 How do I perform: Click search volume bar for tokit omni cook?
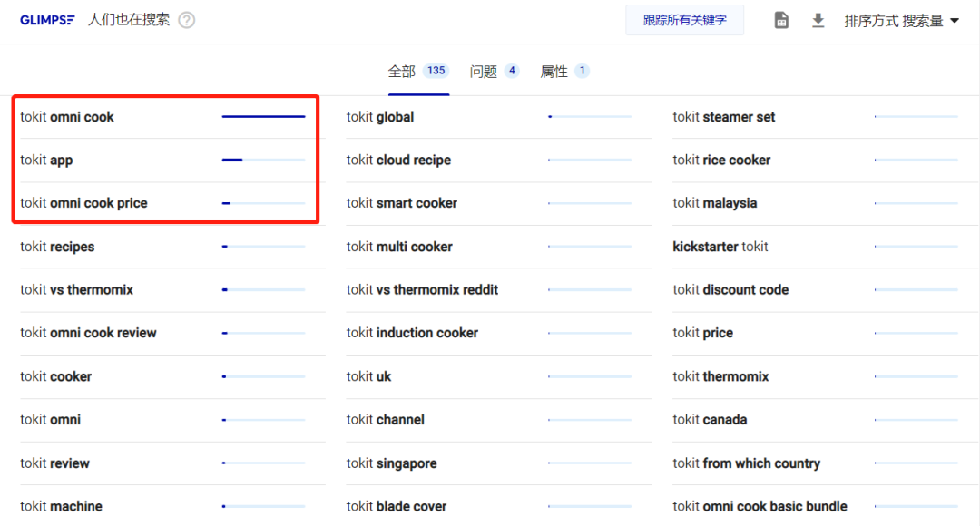tap(263, 117)
